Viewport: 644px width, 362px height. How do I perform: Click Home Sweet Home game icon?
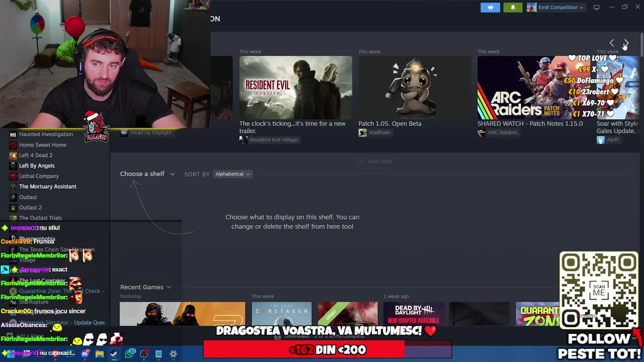(13, 145)
